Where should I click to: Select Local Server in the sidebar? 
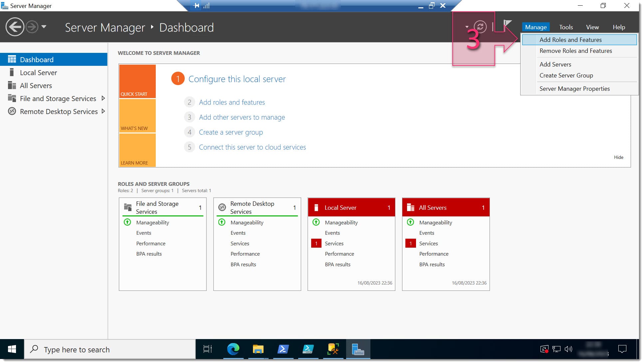(x=54, y=72)
